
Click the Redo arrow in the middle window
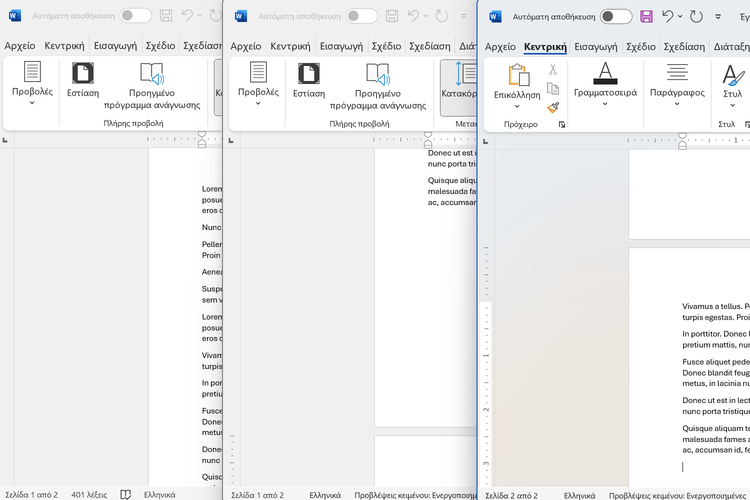click(441, 16)
